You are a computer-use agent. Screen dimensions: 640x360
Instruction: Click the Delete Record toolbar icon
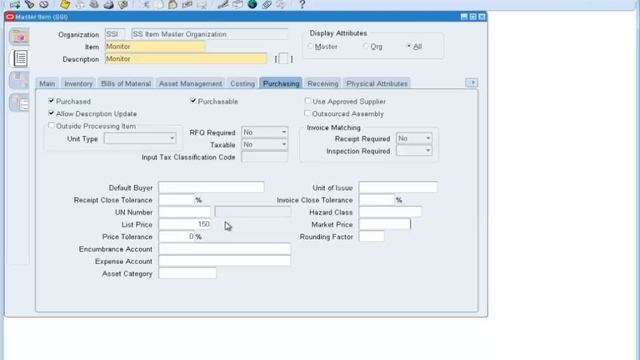pyautogui.click(x=202, y=4)
